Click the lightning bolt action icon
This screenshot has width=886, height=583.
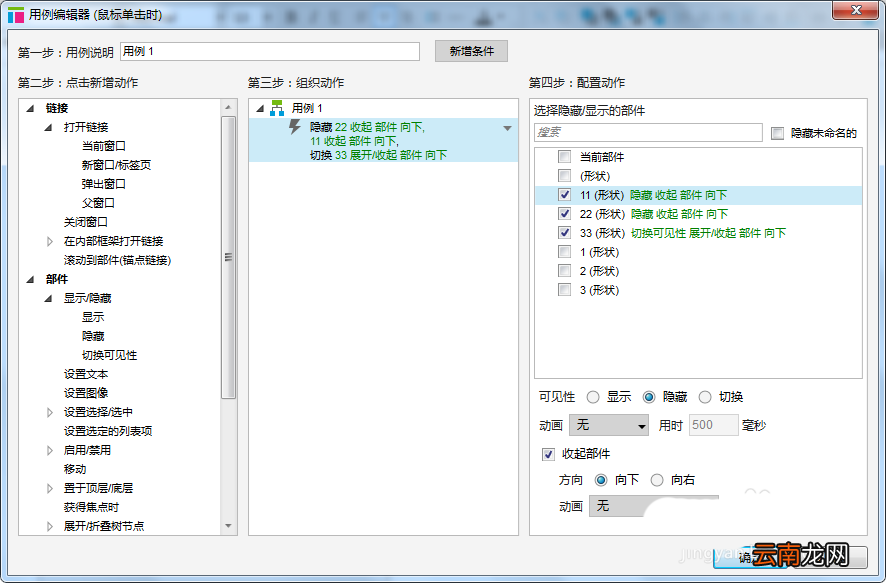click(295, 127)
